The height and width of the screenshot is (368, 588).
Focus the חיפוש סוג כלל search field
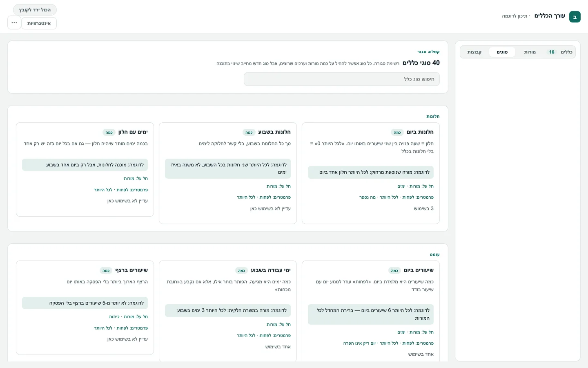pyautogui.click(x=342, y=79)
